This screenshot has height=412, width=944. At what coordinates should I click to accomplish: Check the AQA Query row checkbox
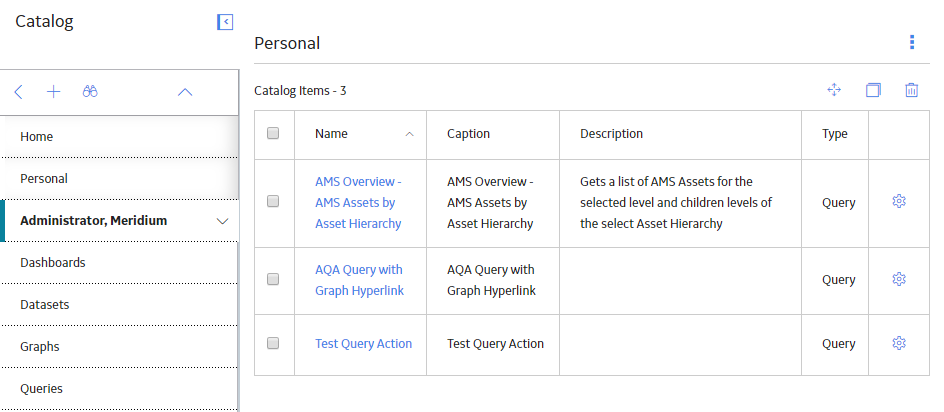(x=273, y=279)
